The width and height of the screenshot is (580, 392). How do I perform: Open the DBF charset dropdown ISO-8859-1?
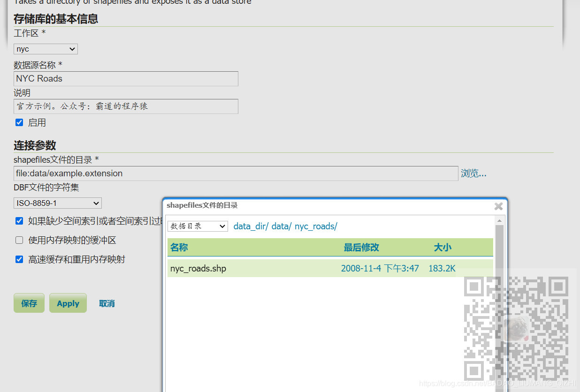pos(58,203)
